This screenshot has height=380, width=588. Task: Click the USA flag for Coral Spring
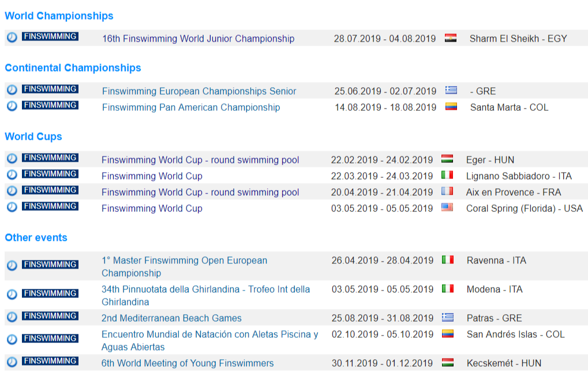click(x=447, y=207)
